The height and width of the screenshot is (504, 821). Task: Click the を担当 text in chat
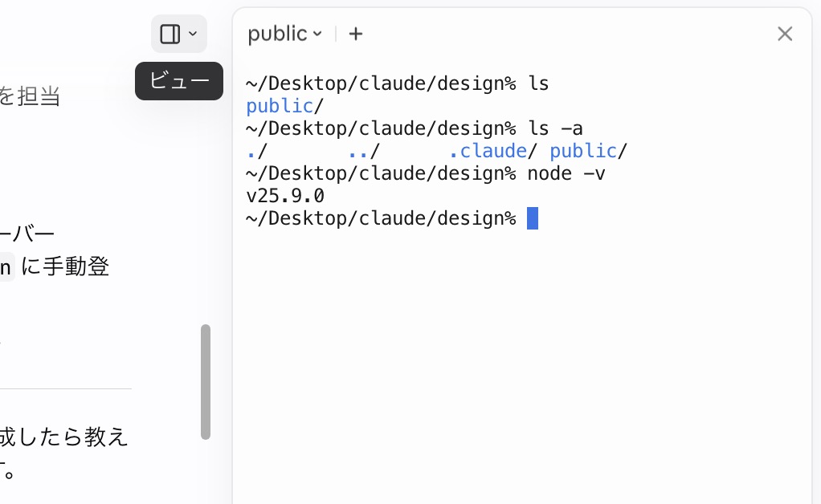point(30,96)
